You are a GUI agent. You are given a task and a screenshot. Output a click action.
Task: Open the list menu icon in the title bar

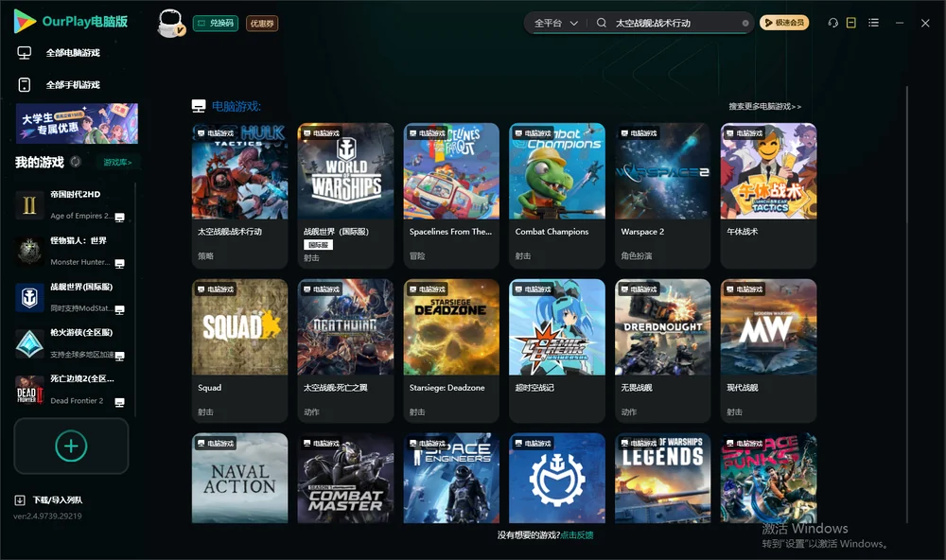point(873,23)
